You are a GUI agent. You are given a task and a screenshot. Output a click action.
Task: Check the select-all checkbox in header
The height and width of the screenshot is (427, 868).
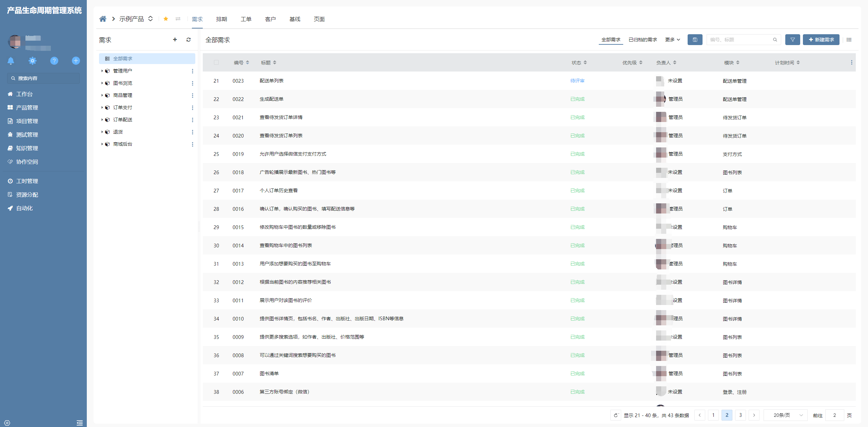coord(216,62)
